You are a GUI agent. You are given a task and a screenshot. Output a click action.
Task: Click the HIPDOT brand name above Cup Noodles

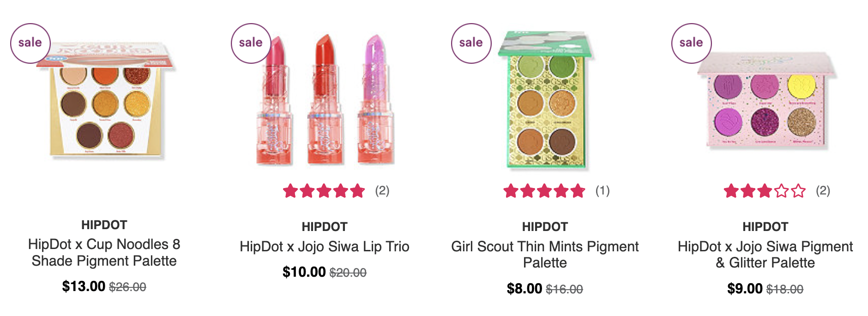[x=104, y=225]
